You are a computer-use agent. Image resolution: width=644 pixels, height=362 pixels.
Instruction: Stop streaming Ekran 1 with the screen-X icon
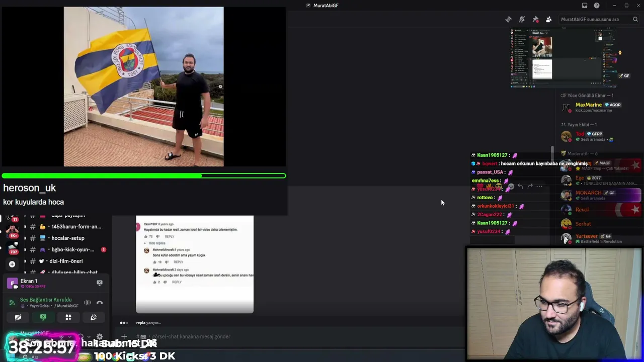point(100,283)
